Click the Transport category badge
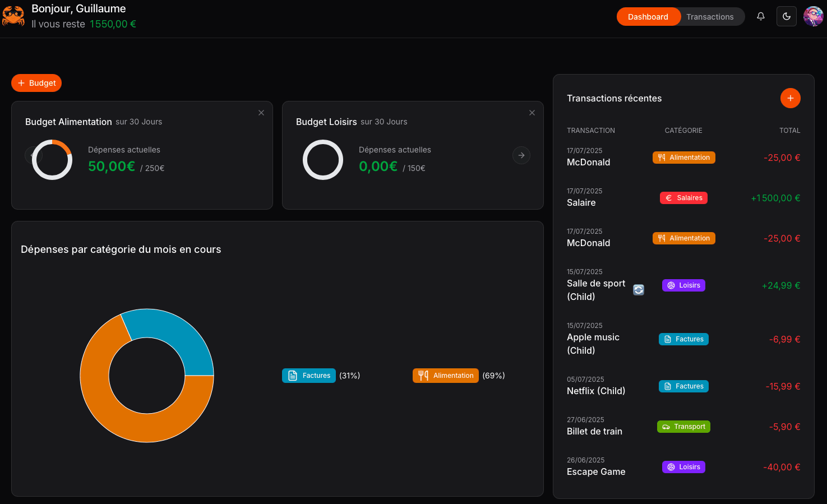This screenshot has width=827, height=504. 683,427
